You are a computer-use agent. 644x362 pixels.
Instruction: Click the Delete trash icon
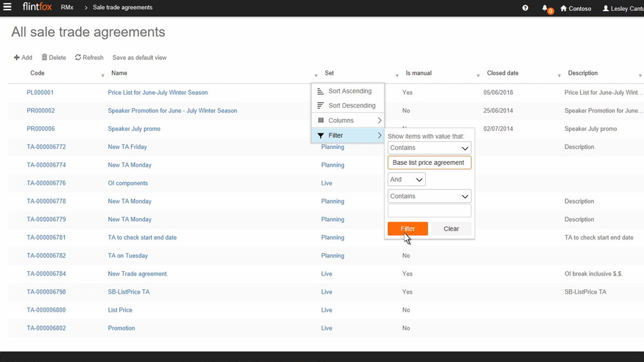click(x=44, y=58)
